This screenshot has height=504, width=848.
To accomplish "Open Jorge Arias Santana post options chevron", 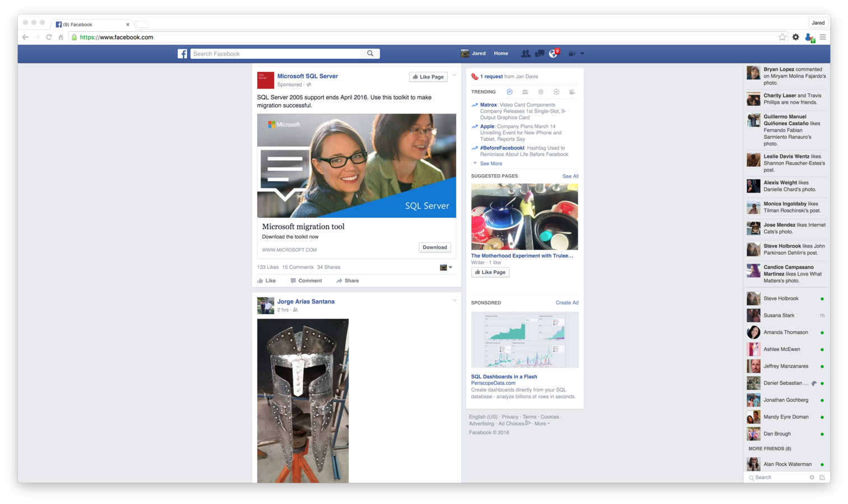I will click(455, 300).
